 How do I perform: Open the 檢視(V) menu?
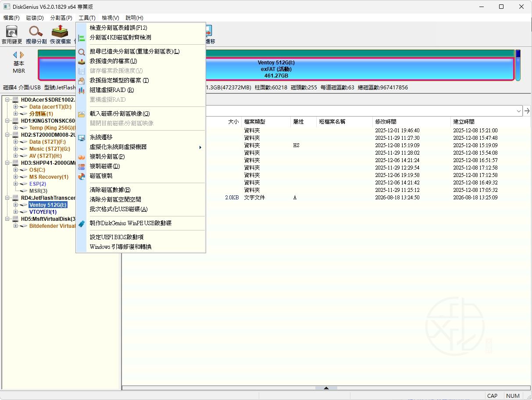pos(111,18)
